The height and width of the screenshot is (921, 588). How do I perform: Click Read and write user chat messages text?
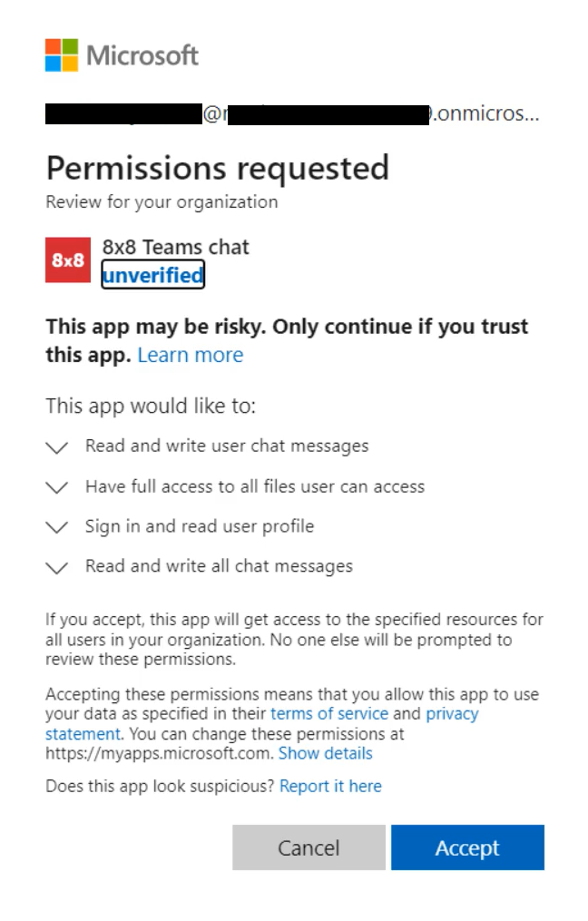[227, 446]
